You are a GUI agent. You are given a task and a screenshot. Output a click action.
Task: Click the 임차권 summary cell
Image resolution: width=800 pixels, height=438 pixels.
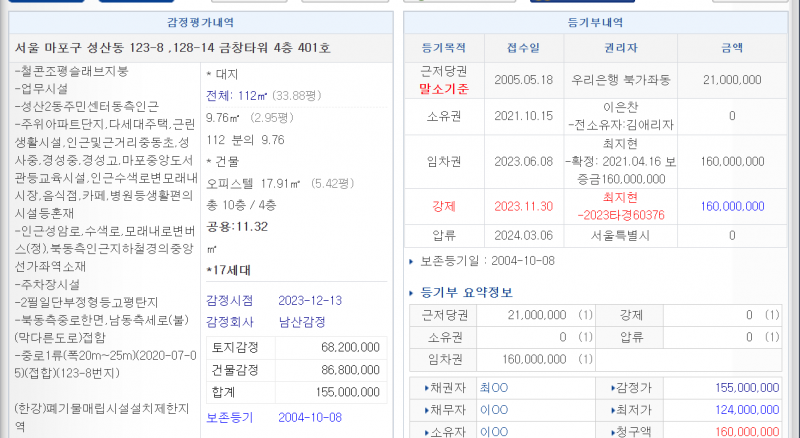444,360
